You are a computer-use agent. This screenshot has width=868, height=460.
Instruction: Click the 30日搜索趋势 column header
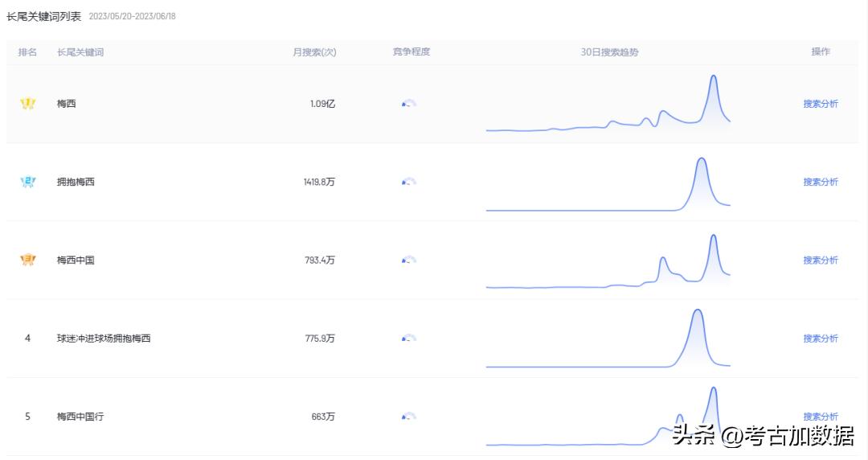(x=609, y=52)
